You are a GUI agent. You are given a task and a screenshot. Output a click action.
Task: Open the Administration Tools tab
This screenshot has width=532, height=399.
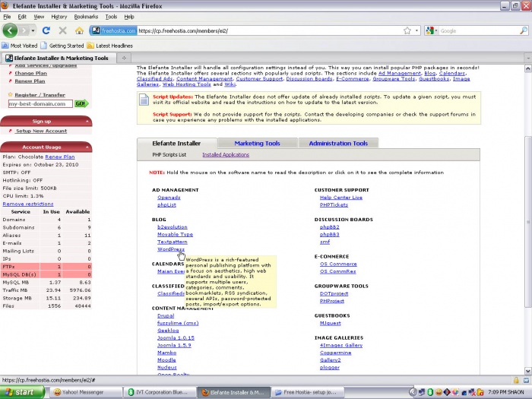[x=337, y=143]
